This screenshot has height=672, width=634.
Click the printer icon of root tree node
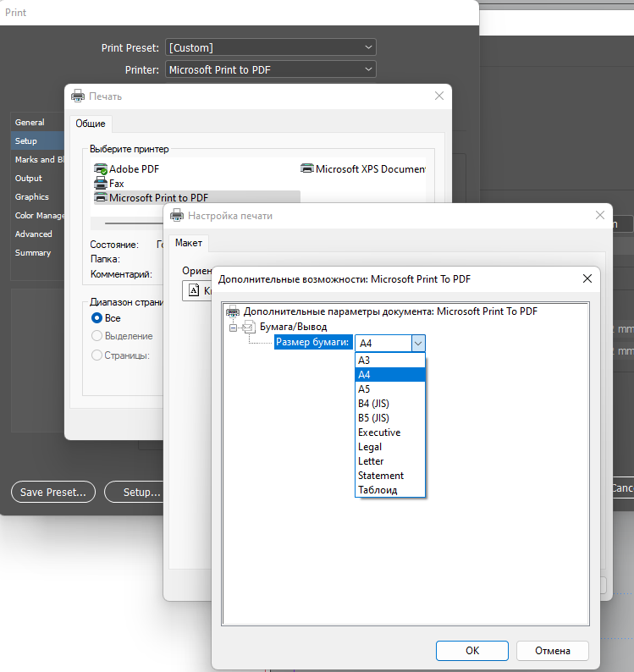pyautogui.click(x=233, y=311)
